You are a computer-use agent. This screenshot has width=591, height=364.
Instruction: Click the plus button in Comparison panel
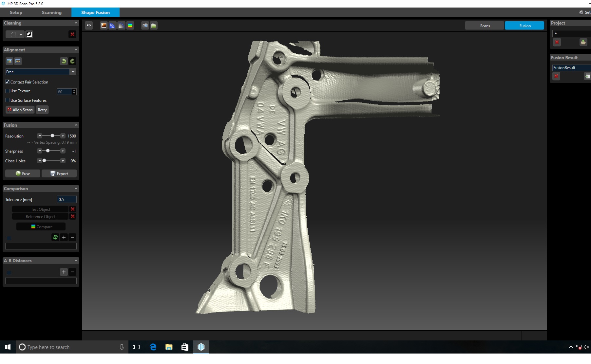pyautogui.click(x=64, y=237)
